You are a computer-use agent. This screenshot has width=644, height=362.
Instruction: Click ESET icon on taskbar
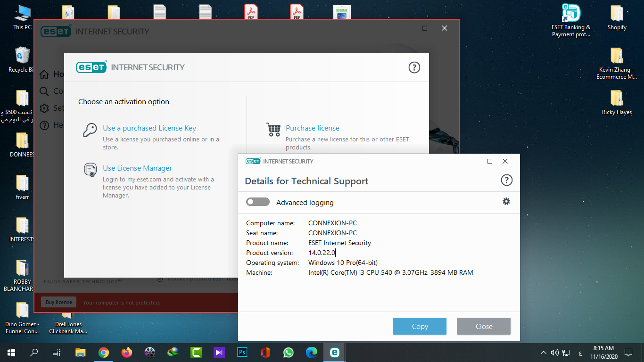[335, 352]
